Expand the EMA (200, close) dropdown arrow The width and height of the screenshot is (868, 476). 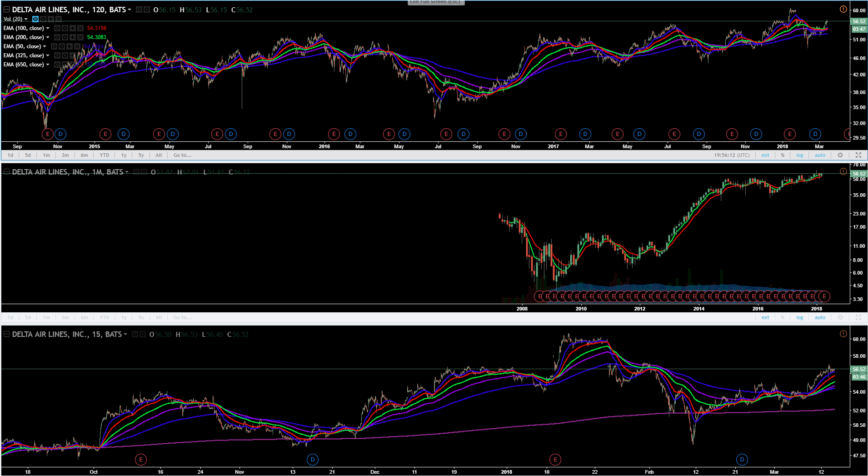(48, 37)
